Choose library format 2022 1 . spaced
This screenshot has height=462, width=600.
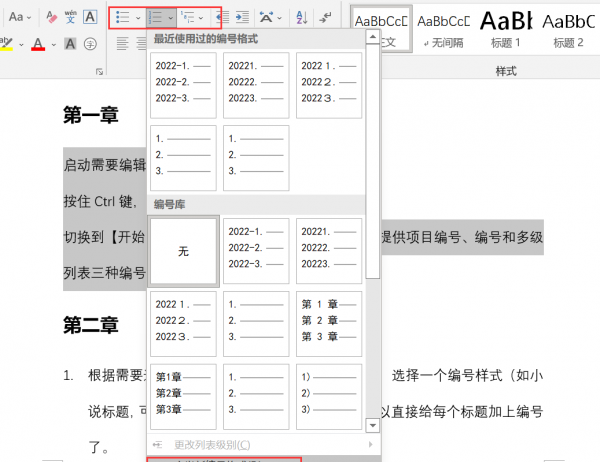(183, 324)
